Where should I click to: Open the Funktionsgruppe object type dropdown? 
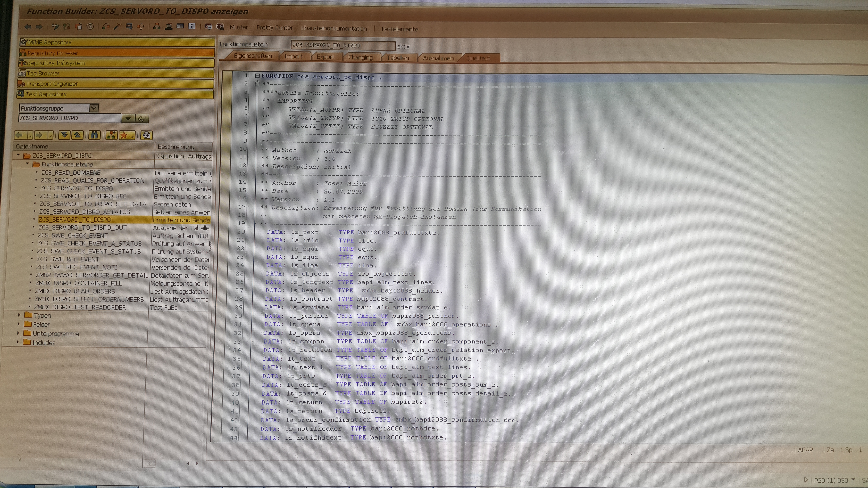click(x=94, y=108)
